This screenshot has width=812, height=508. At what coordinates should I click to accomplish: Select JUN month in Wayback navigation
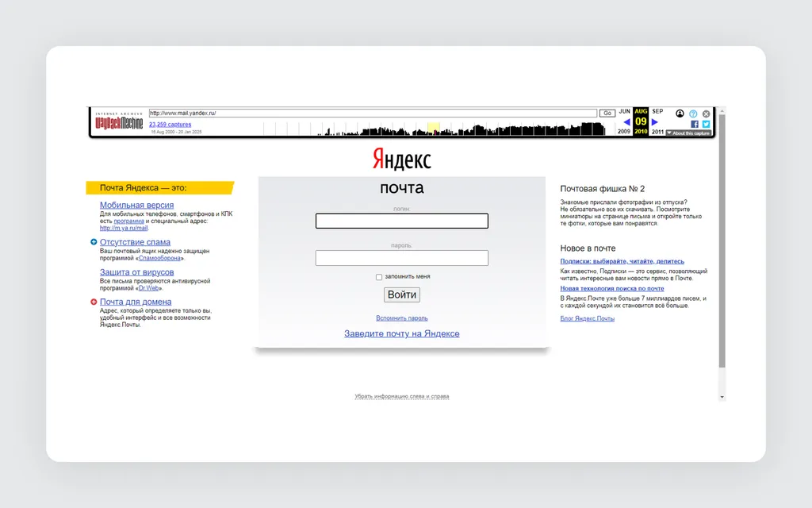click(x=625, y=111)
